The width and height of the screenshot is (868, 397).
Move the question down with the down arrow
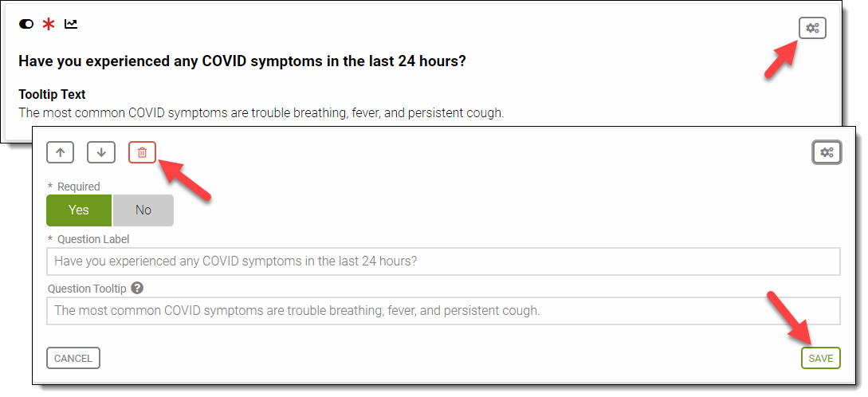pos(101,152)
